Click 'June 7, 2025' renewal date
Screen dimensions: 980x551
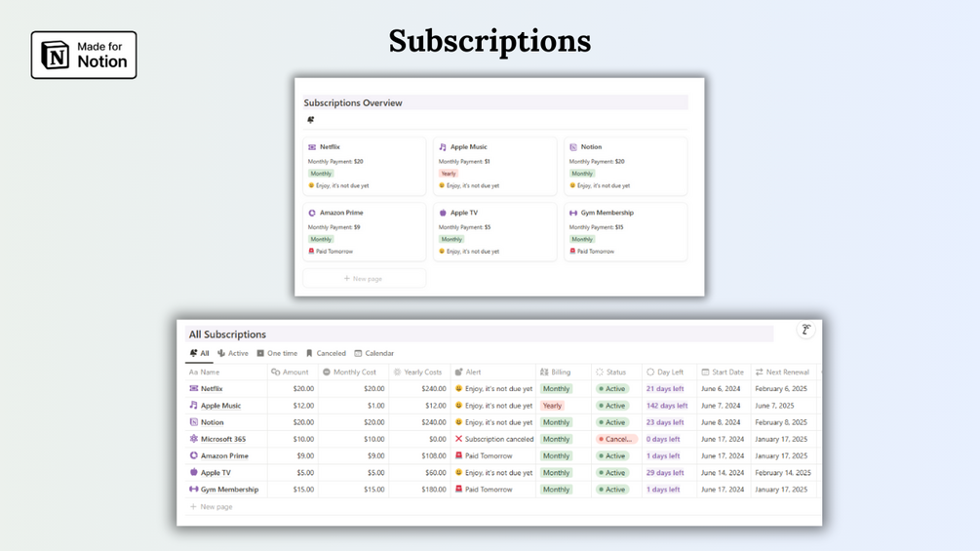[774, 406]
